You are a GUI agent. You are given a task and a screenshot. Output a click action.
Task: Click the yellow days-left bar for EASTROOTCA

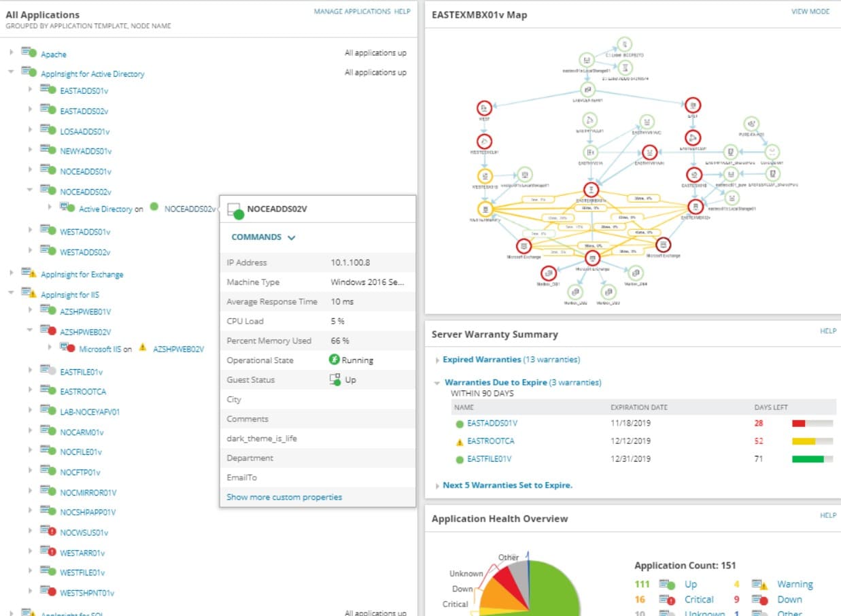[804, 441]
